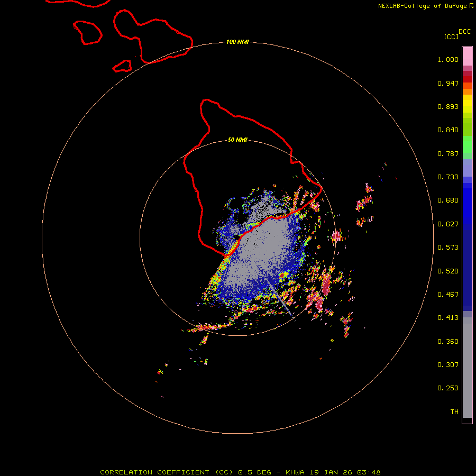Click the 0.253 value on the color scale
This screenshot has height=476, width=476.
[448, 388]
